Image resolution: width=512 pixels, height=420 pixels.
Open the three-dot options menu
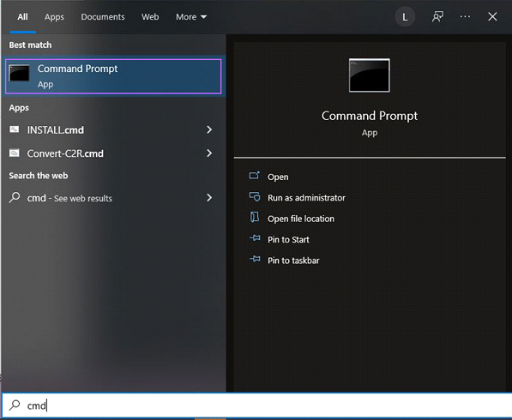point(465,16)
